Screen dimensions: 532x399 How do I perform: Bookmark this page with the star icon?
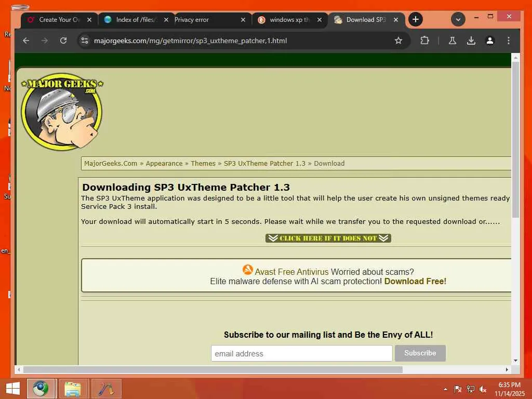[398, 41]
